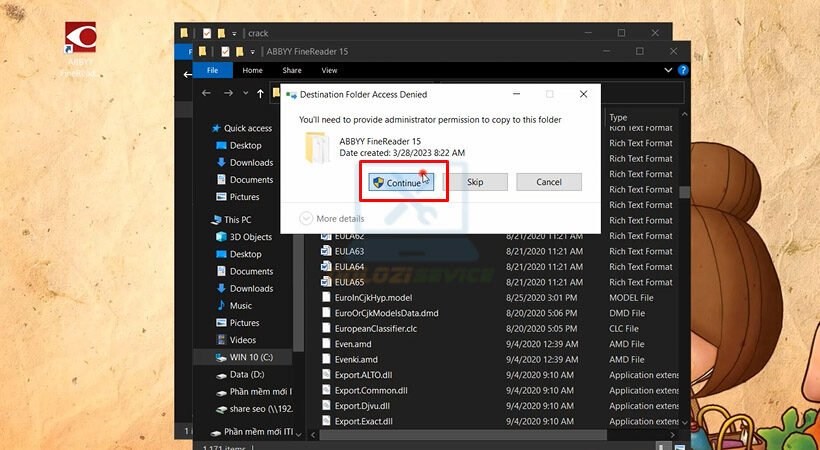
Task: Click the blue Help question mark icon
Action: pyautogui.click(x=683, y=70)
